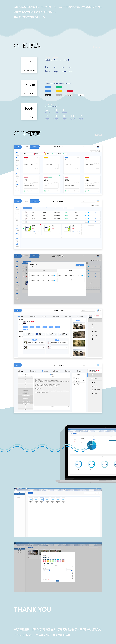Select the active blue tab above equipment table
This screenshot has width=116, height=644.
click(27, 208)
